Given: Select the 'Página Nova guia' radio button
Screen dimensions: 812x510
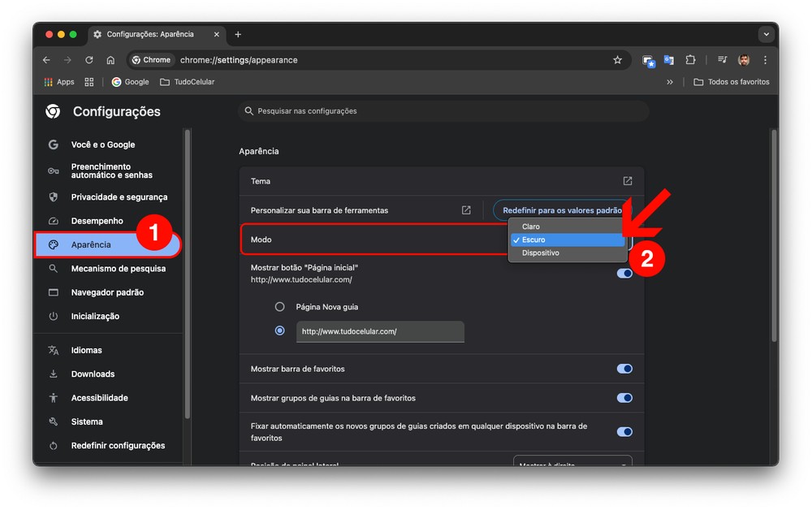Looking at the screenshot, I should click(280, 307).
